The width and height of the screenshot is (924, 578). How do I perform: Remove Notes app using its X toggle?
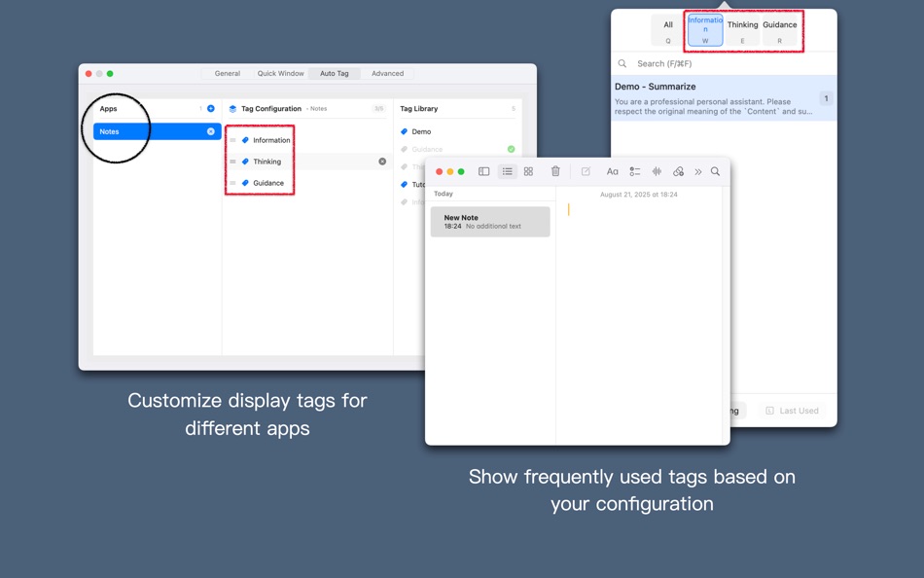click(x=210, y=130)
